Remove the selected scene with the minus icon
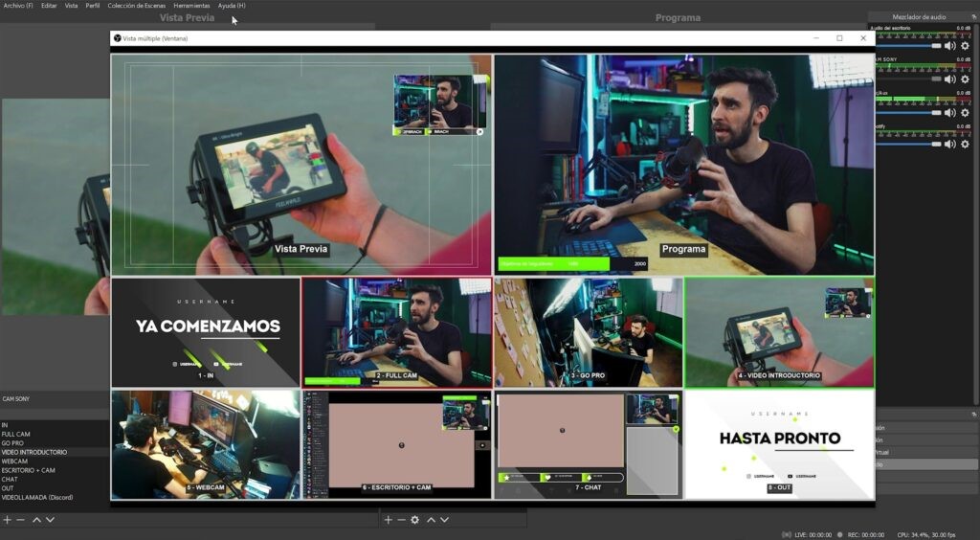The width and height of the screenshot is (980, 540). pos(20,520)
